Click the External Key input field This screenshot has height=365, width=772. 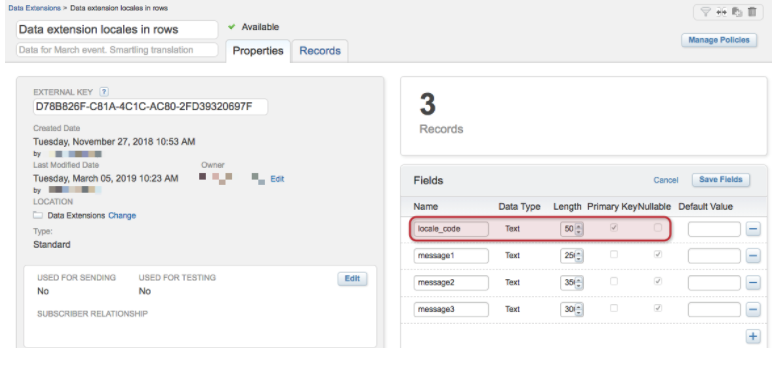(x=150, y=106)
